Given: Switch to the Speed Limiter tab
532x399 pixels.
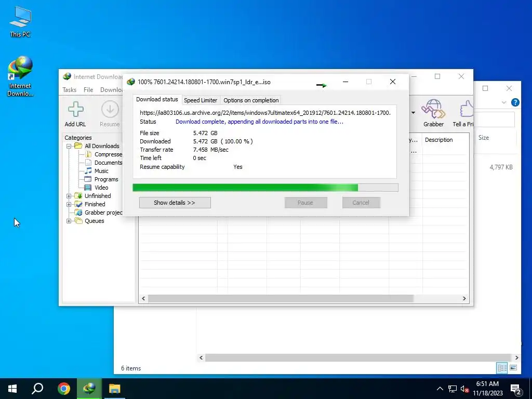Looking at the screenshot, I should coord(201,100).
